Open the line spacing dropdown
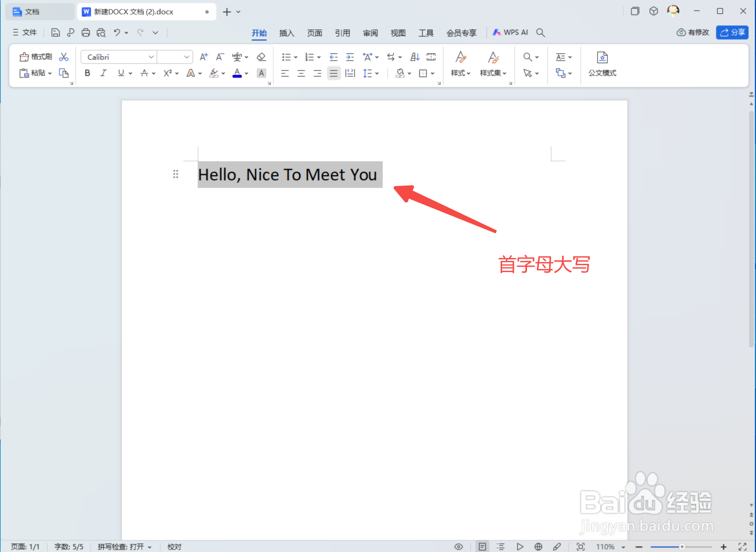Image resolution: width=756 pixels, height=552 pixels. (370, 73)
